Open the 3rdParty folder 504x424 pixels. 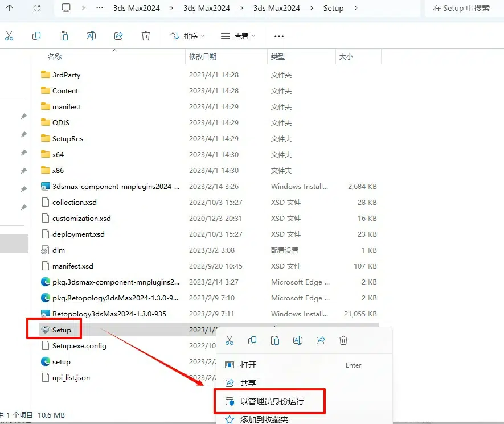coord(66,75)
